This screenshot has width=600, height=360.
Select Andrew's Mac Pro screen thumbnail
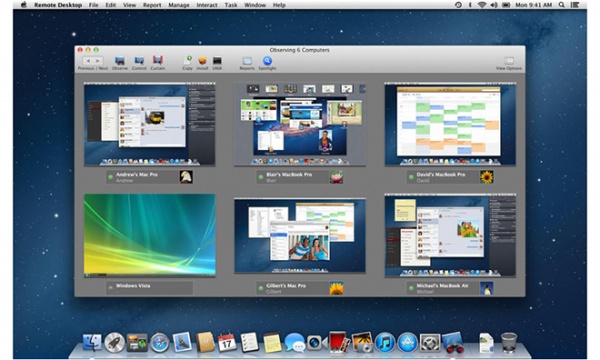tap(150, 124)
